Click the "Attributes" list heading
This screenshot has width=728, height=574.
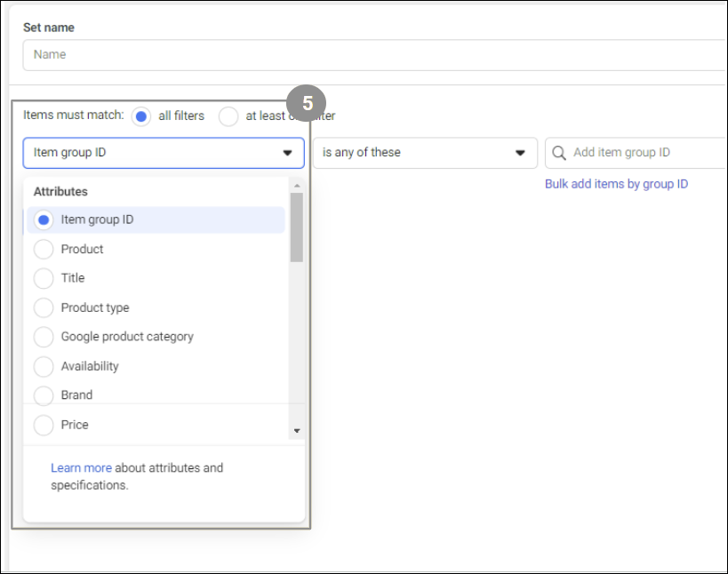(x=60, y=192)
